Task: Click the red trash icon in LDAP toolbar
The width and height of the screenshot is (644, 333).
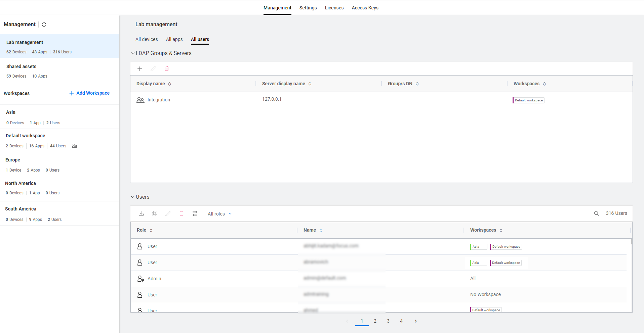Action: (x=167, y=69)
